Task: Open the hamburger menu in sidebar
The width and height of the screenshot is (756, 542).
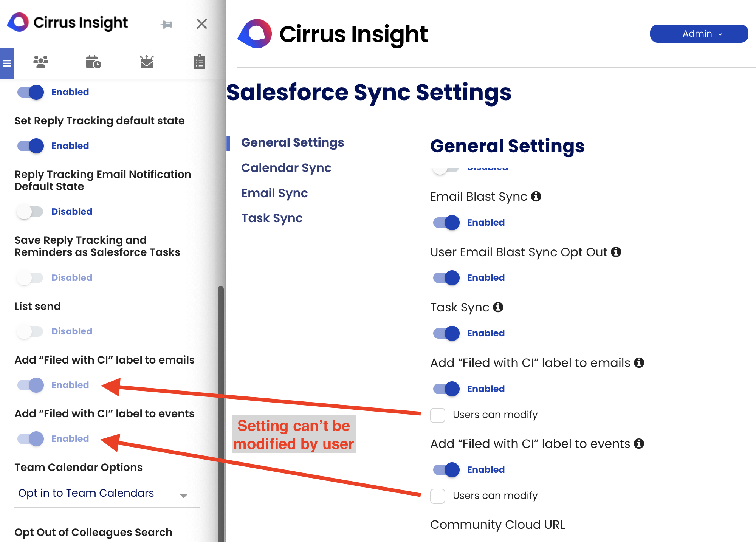Action: coord(7,63)
